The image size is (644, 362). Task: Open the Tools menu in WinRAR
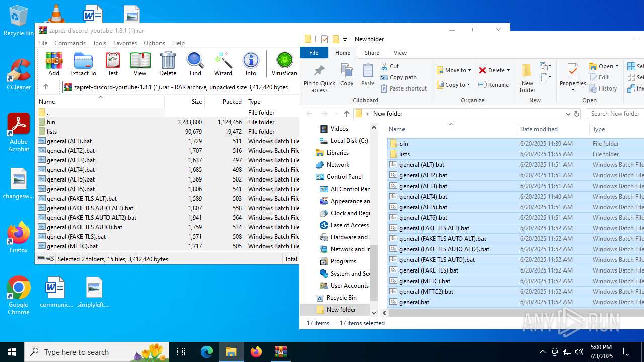[x=99, y=43]
